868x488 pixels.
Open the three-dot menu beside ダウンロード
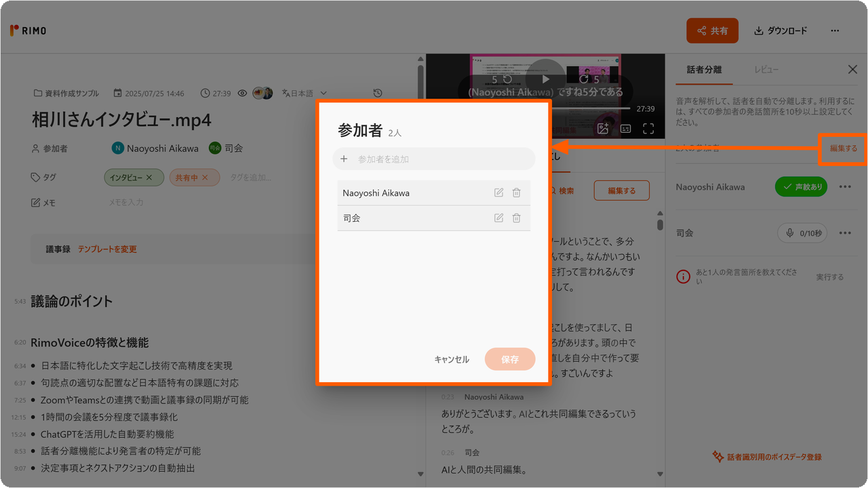[x=835, y=30]
